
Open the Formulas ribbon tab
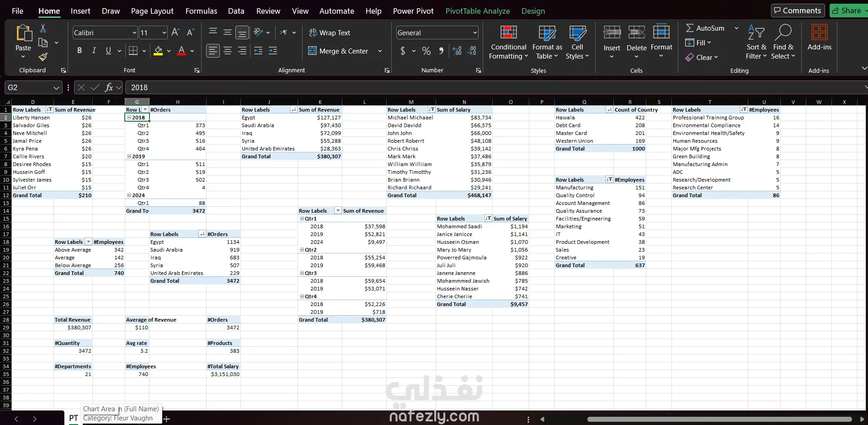201,11
